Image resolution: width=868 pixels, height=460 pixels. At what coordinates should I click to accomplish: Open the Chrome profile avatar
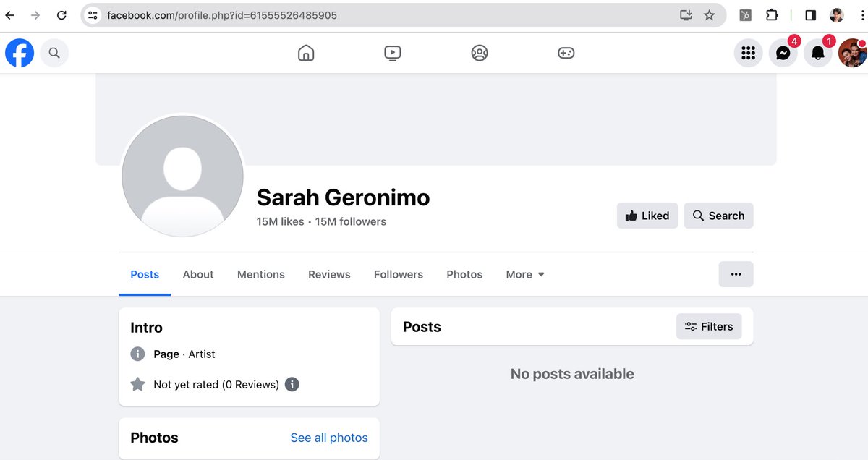coord(836,15)
